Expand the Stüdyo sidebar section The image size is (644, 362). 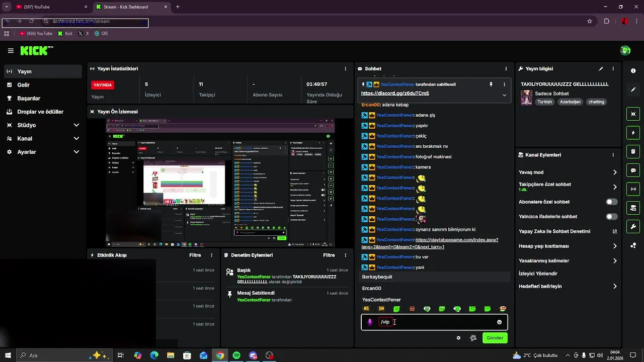point(76,125)
